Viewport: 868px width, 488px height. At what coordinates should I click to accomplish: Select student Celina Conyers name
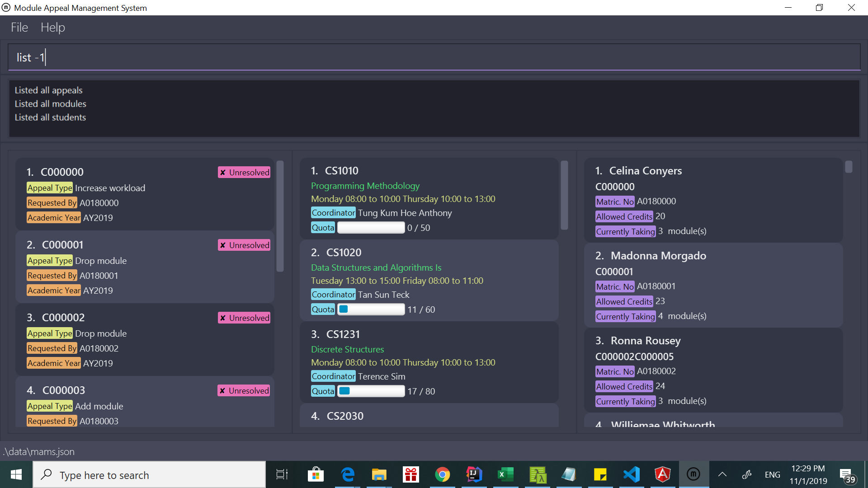click(x=646, y=171)
